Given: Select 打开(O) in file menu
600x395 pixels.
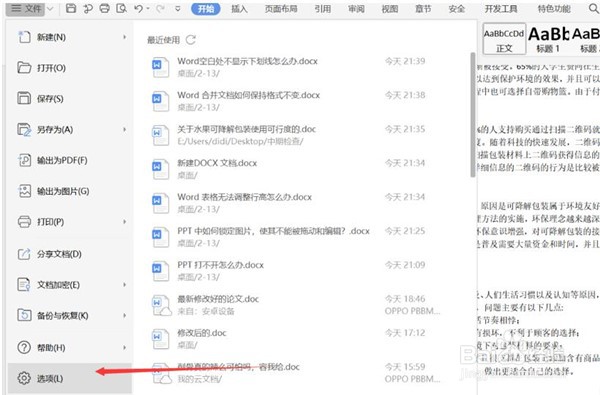Looking at the screenshot, I should coord(71,68).
